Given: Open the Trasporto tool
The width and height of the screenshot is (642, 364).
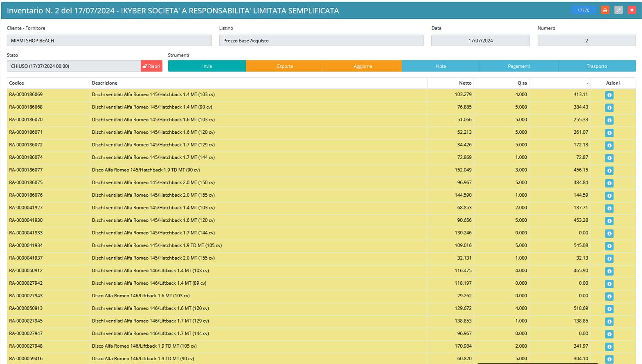Looking at the screenshot, I should pyautogui.click(x=597, y=66).
